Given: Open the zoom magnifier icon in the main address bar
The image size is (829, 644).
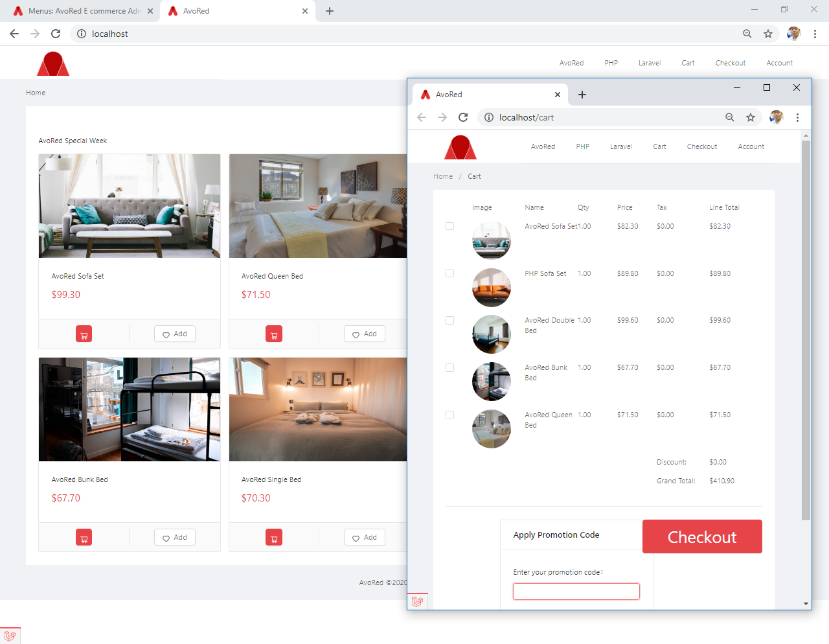Looking at the screenshot, I should pos(747,34).
